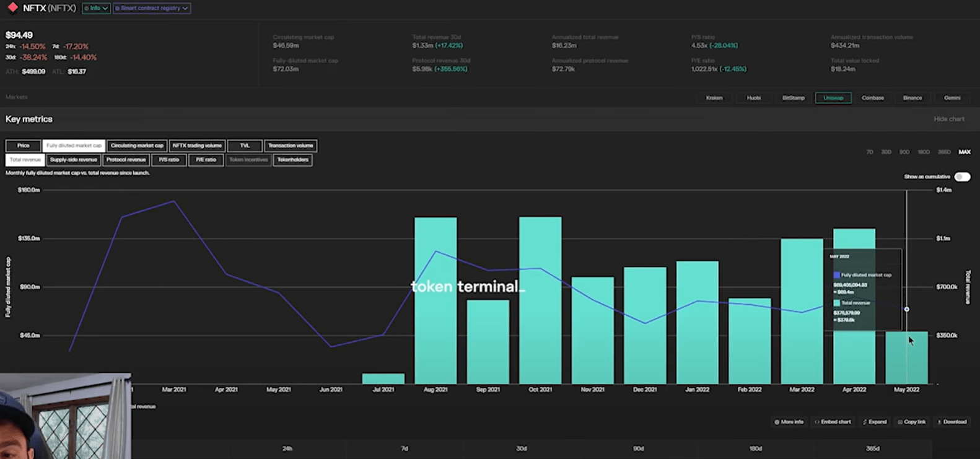
Task: Select the 180d column below the chart
Action: [x=756, y=448]
